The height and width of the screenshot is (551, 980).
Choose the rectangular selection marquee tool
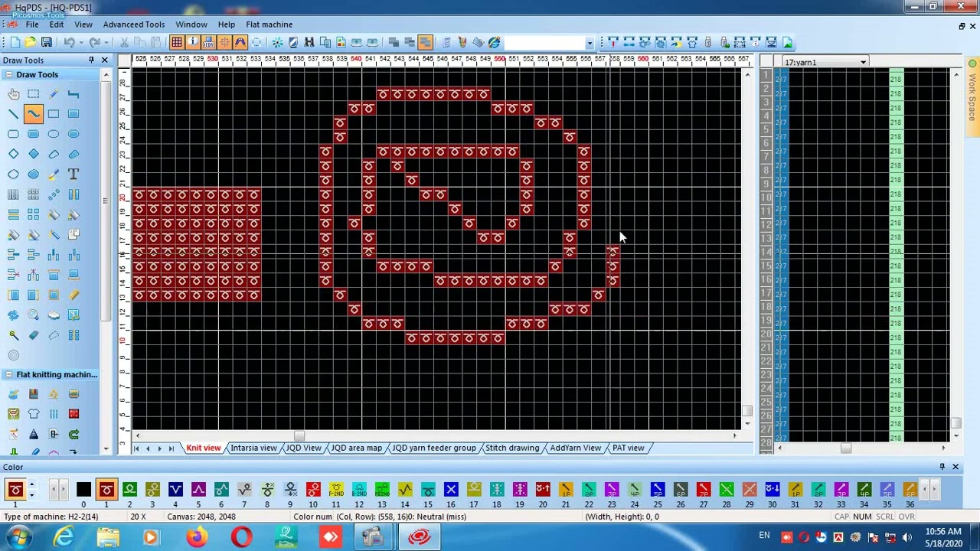click(33, 94)
